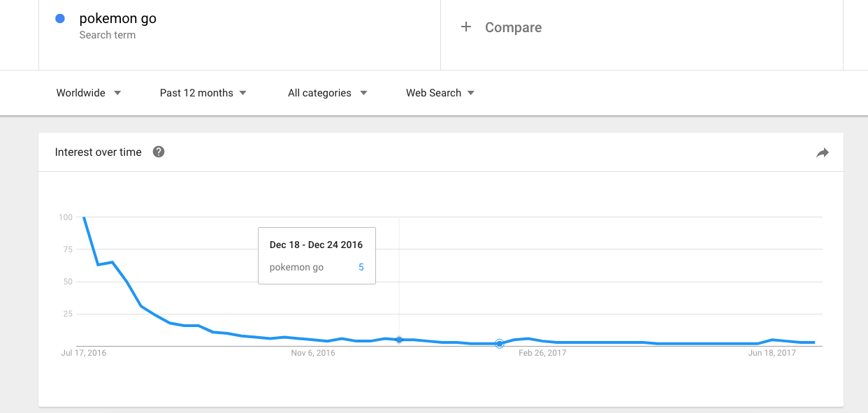The height and width of the screenshot is (413, 868).
Task: Click the Jul 17, 2016 axis label
Action: (84, 353)
